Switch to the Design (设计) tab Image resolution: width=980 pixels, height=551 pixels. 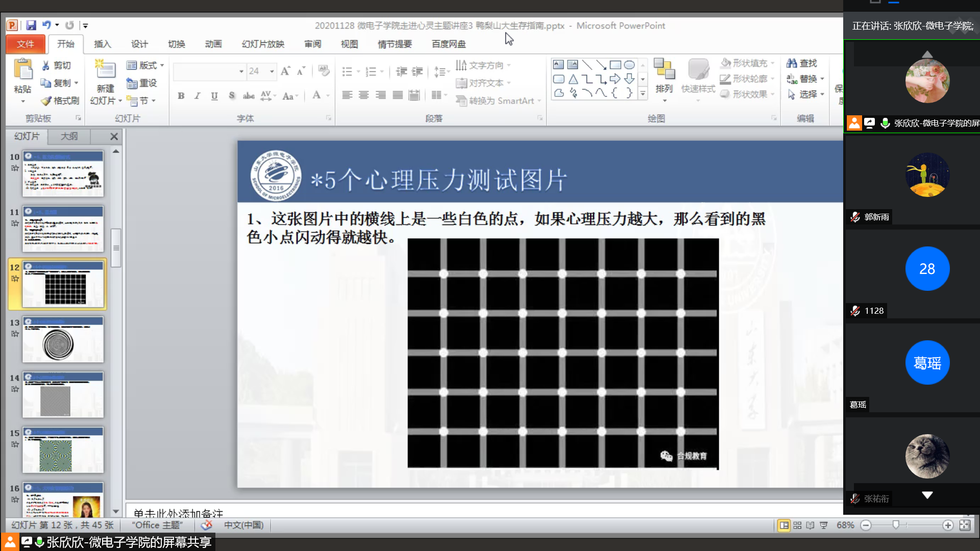(139, 44)
